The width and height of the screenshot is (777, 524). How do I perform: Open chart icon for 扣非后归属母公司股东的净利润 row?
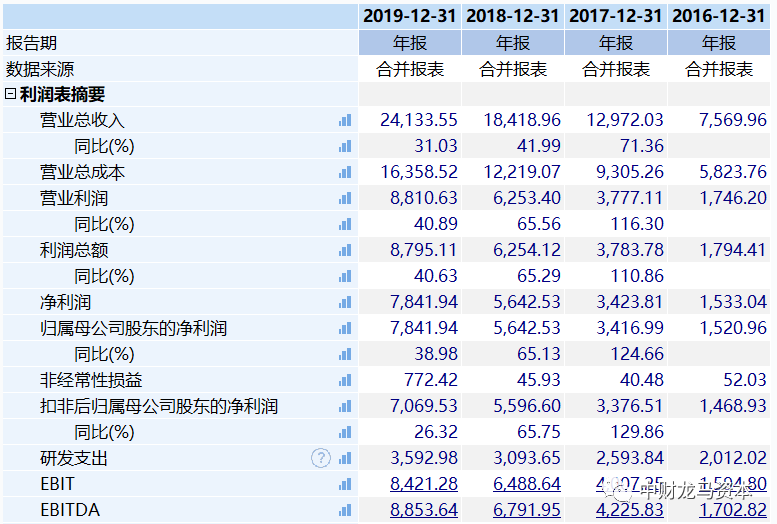point(345,406)
